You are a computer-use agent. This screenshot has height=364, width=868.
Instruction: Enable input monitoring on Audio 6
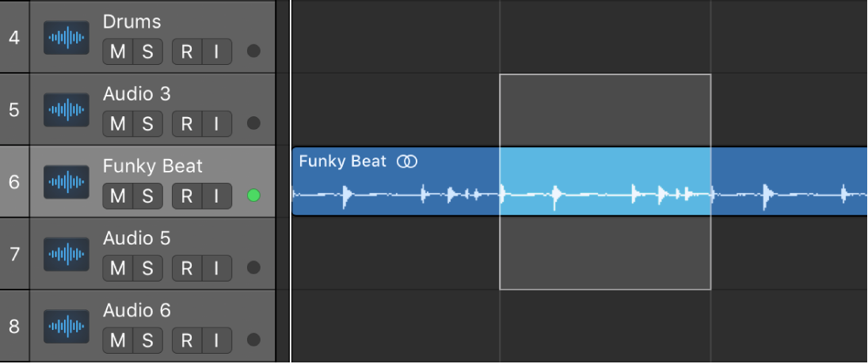[217, 340]
